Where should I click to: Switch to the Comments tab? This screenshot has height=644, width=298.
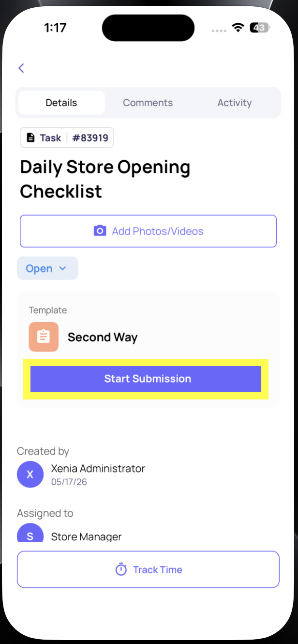pos(148,103)
